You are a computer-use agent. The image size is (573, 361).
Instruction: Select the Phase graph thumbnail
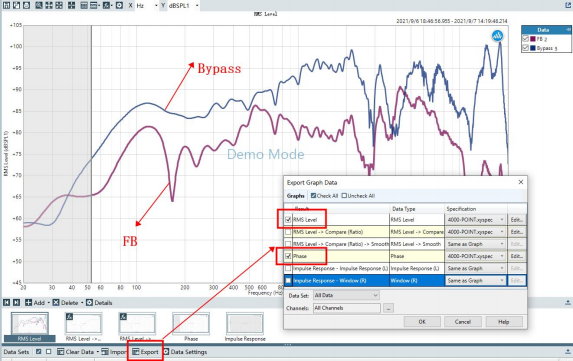click(191, 327)
